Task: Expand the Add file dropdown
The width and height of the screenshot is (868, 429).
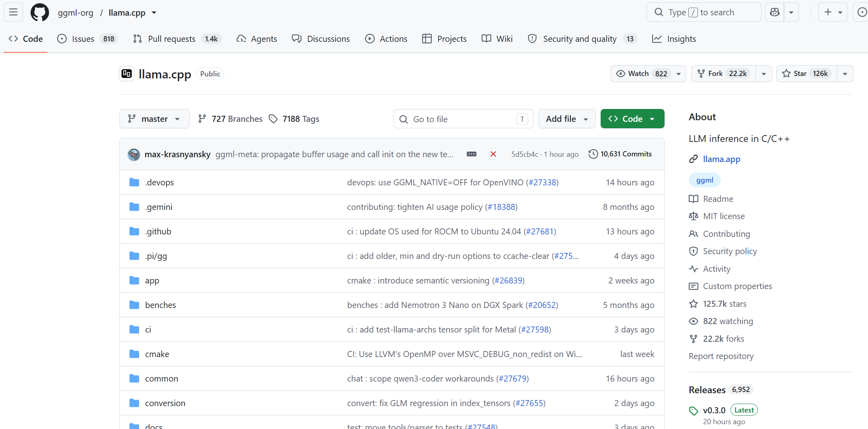Action: 567,119
